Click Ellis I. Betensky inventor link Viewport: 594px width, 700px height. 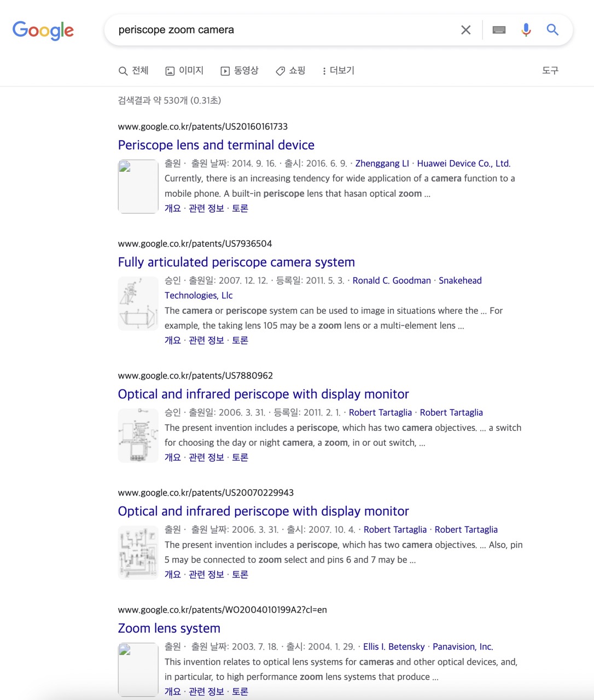pos(394,646)
